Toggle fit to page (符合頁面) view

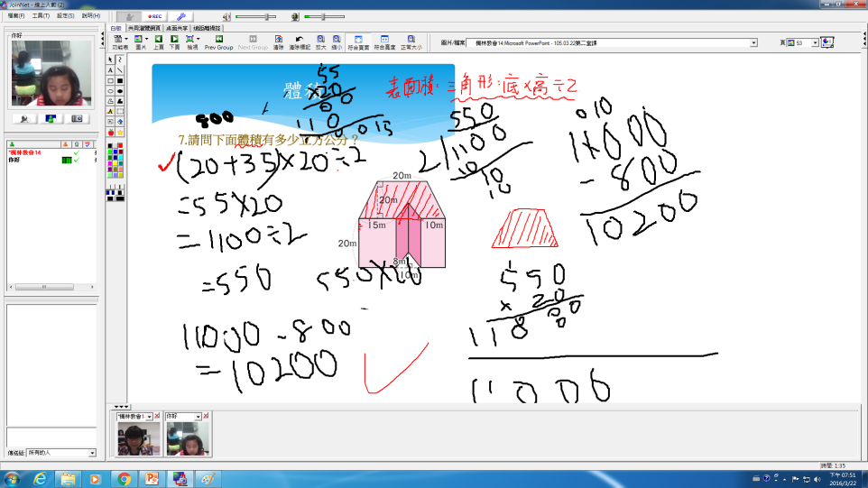click(x=358, y=41)
